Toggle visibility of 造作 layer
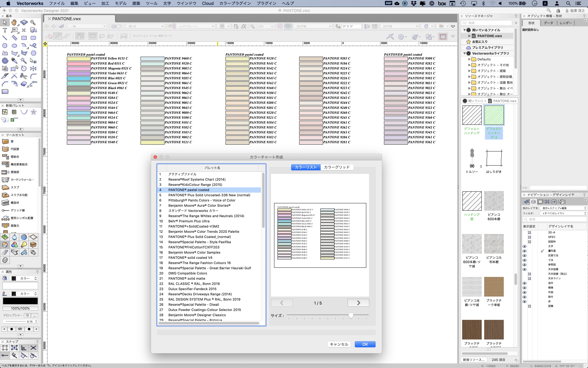Viewport: 588px width, 368px height. pos(525,283)
